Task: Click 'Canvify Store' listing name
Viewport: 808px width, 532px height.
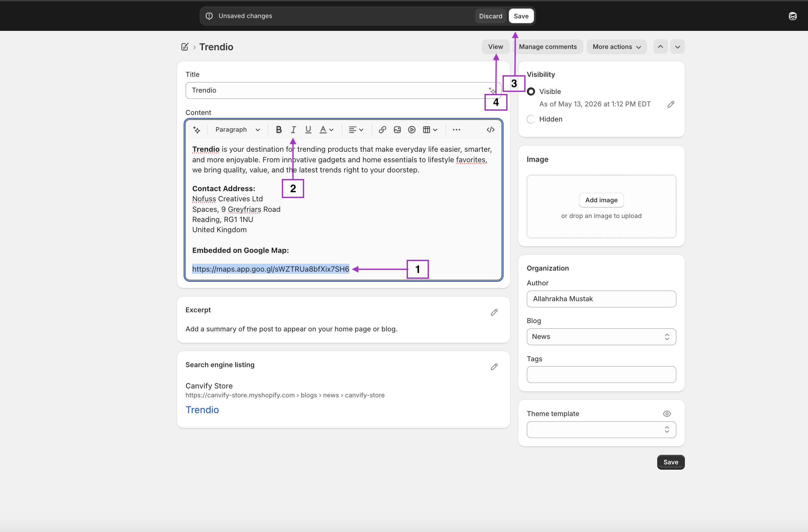Action: tap(209, 386)
